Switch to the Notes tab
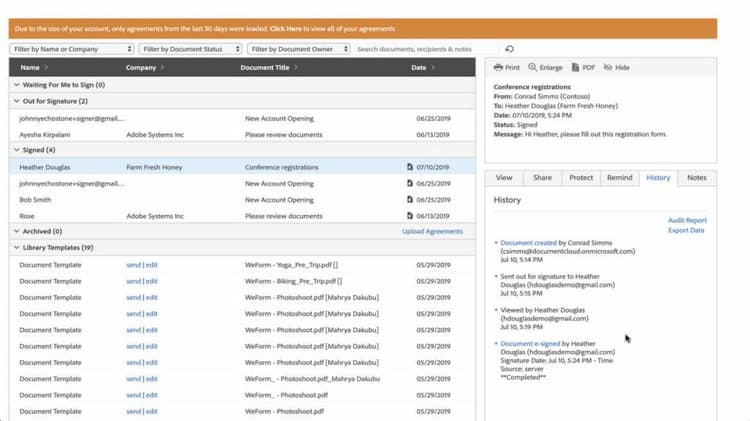This screenshot has height=421, width=750. (x=696, y=177)
